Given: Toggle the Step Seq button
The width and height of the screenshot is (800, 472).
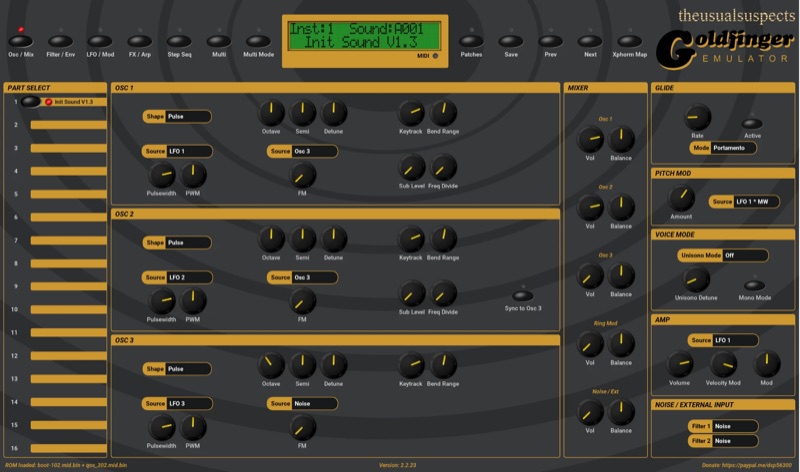Looking at the screenshot, I should (179, 41).
